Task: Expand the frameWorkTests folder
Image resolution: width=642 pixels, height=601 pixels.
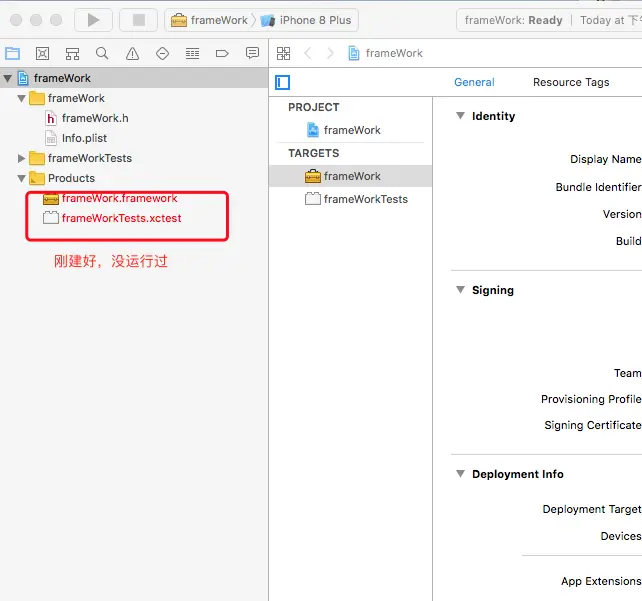Action: [x=22, y=158]
